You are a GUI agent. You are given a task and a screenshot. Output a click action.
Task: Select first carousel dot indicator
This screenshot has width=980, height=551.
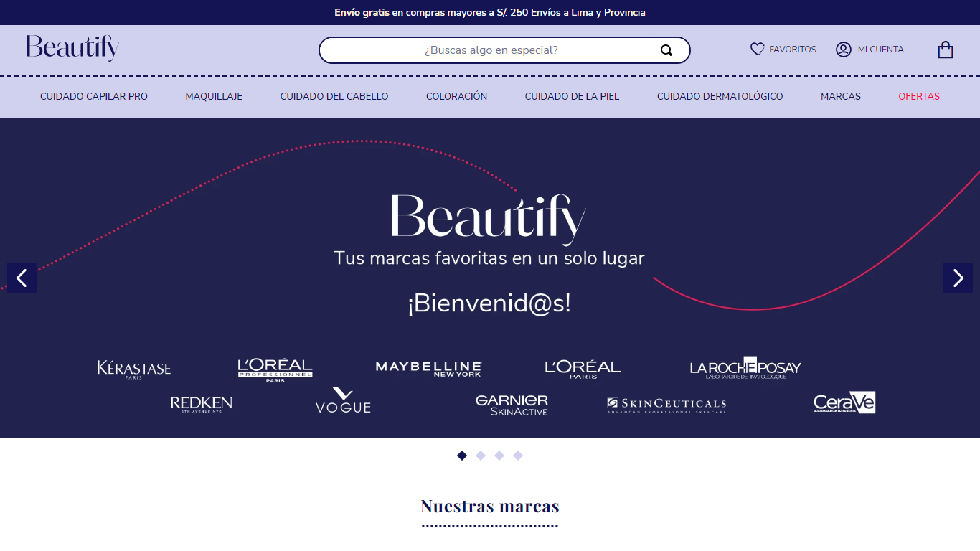tap(462, 456)
